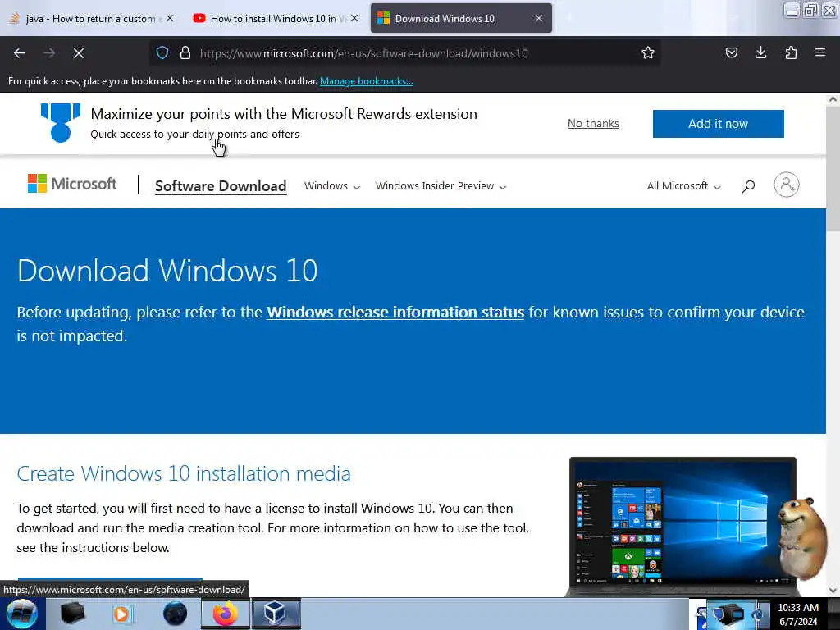The width and height of the screenshot is (840, 630).
Task: Click the hamster desktop mascot
Action: 802,538
